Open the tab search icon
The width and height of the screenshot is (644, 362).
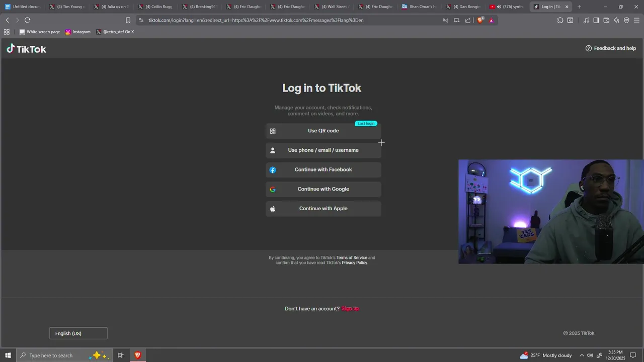(570, 20)
